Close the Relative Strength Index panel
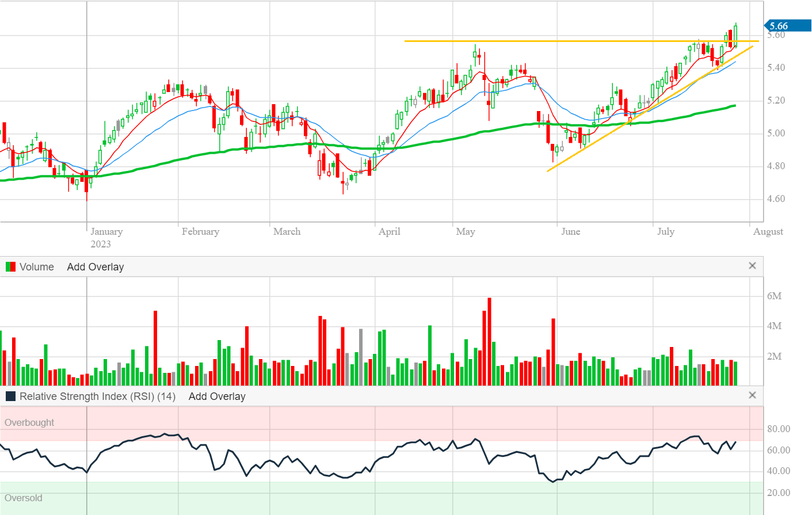This screenshot has width=812, height=515. tap(752, 395)
